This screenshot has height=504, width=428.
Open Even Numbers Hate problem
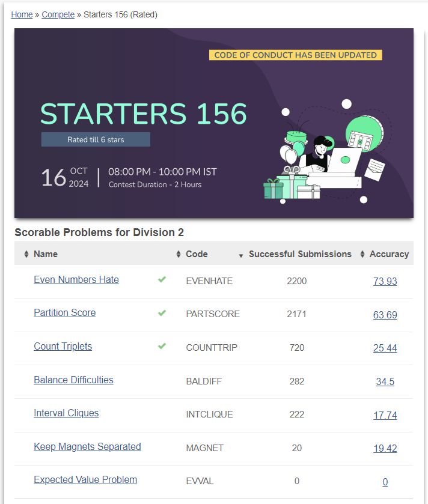[x=76, y=279]
